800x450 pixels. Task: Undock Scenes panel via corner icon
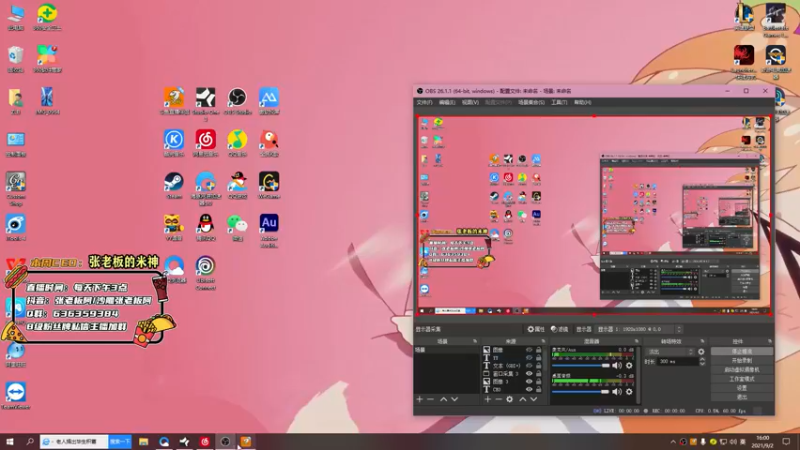coord(474,341)
